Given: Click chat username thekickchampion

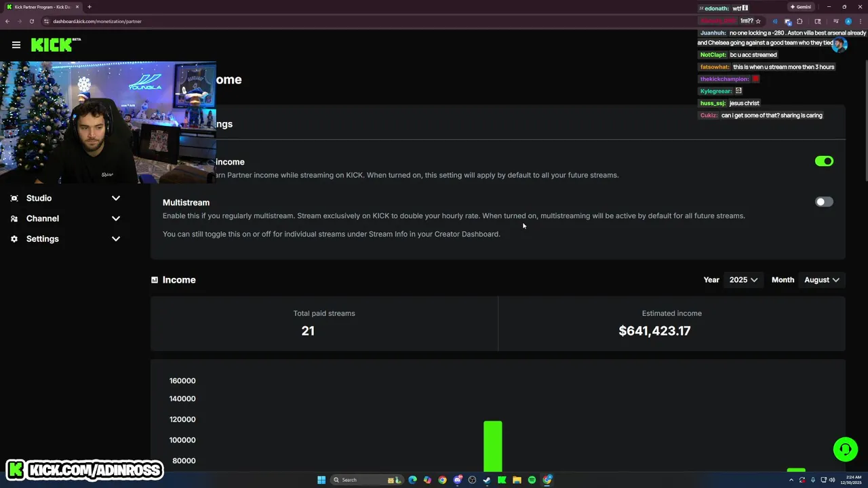Looking at the screenshot, I should coord(724,79).
